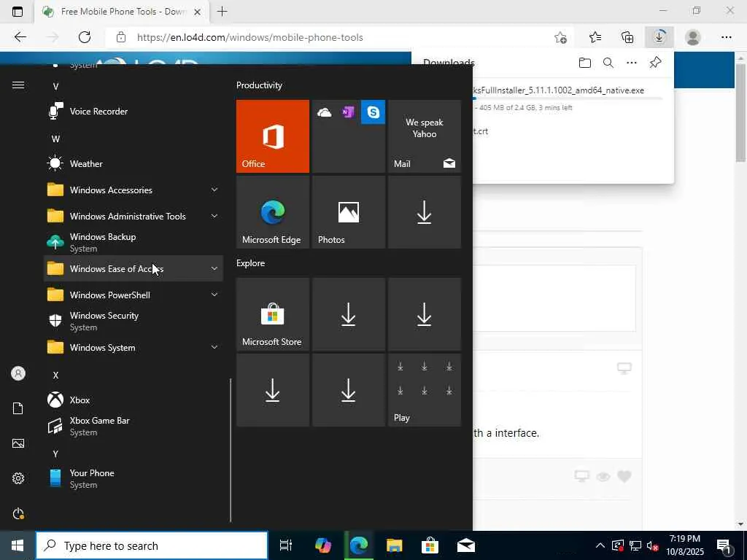Expand Windows Accessories folder

click(x=133, y=190)
